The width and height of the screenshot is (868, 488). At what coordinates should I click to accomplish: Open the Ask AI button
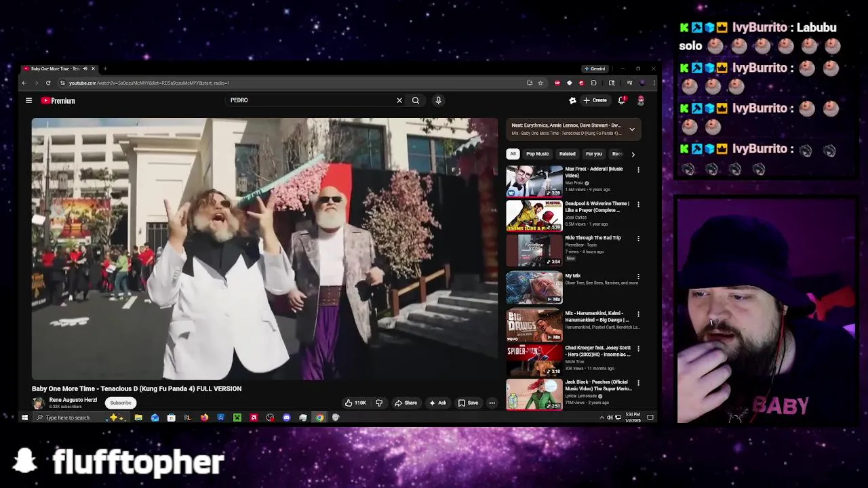point(437,403)
